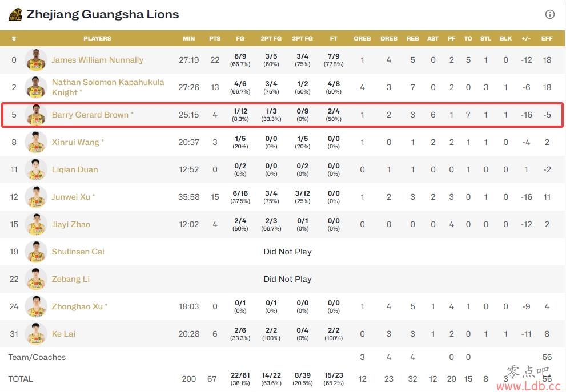
Task: Click the Zhonghao Xu name link
Action: (x=77, y=306)
